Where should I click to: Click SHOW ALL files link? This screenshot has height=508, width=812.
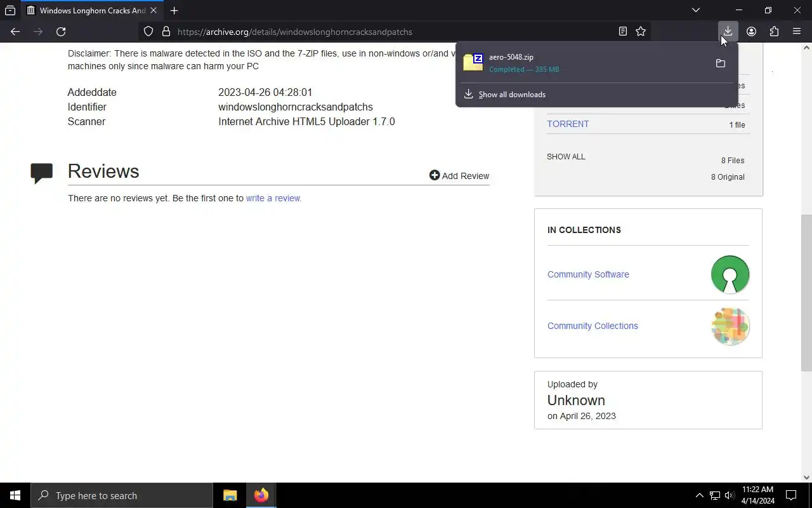566,156
